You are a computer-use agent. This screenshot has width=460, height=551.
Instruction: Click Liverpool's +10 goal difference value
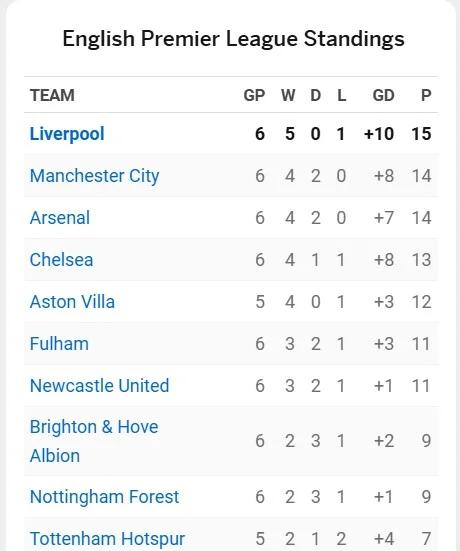pyautogui.click(x=379, y=134)
